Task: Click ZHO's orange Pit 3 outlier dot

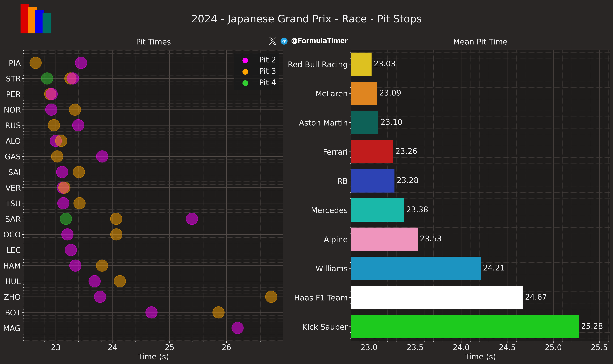Action: click(x=271, y=297)
